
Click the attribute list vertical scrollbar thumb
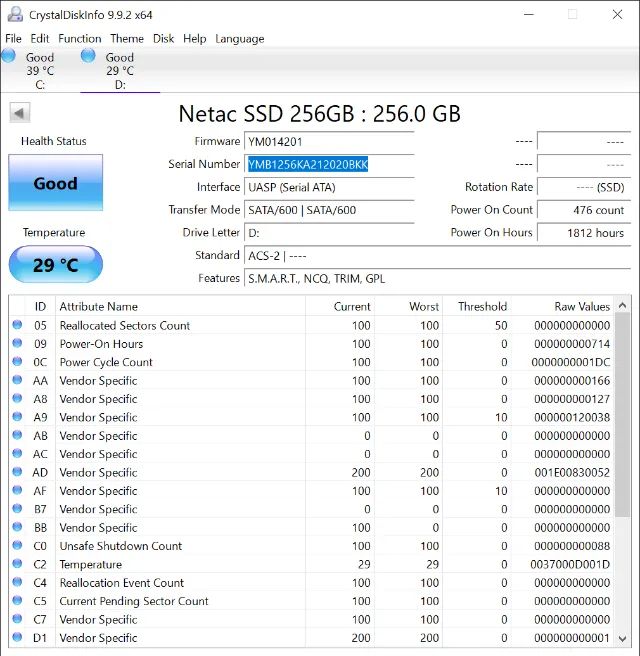(x=622, y=415)
